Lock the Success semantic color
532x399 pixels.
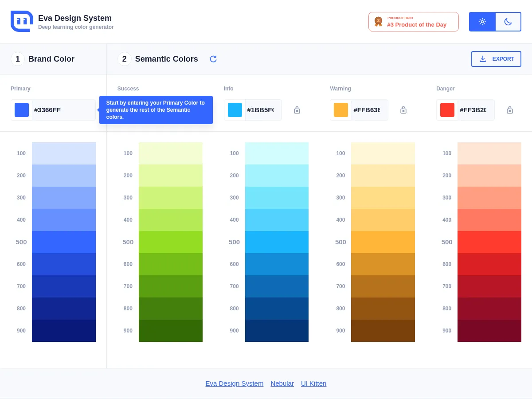point(191,110)
